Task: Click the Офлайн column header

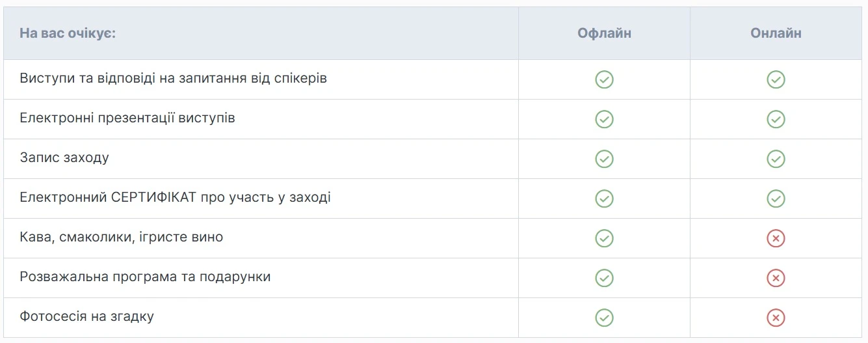Action: (604, 33)
